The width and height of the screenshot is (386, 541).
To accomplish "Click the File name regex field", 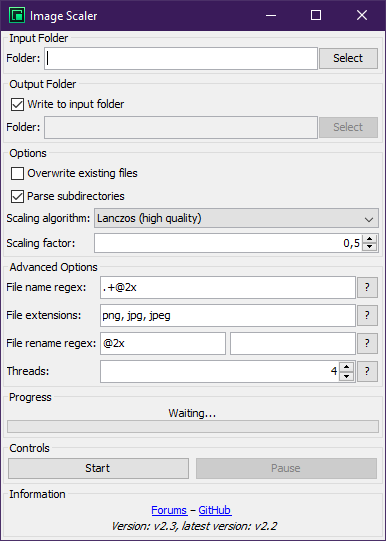I will coord(228,287).
